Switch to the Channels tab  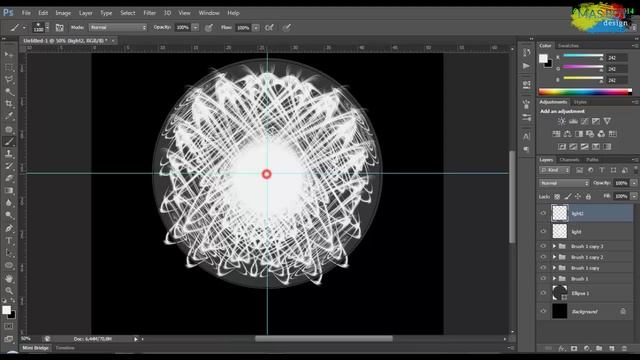[x=569, y=160]
